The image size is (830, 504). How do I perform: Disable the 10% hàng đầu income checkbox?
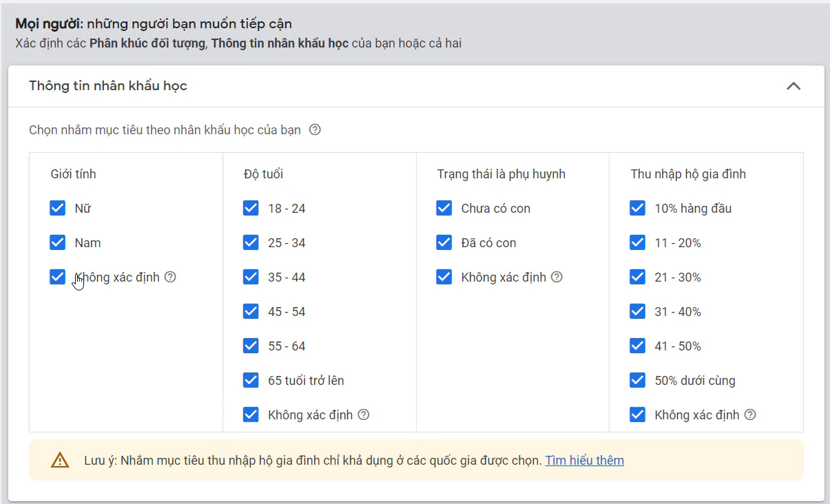click(x=637, y=209)
